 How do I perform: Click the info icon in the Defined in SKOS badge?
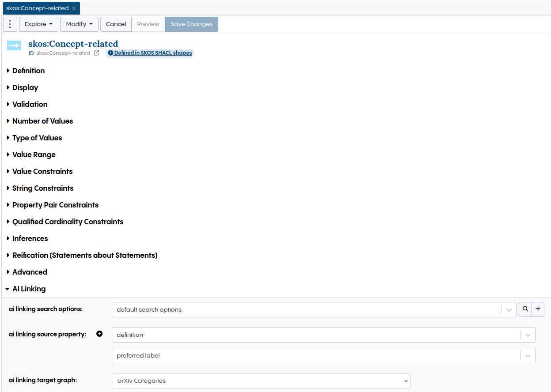click(110, 53)
